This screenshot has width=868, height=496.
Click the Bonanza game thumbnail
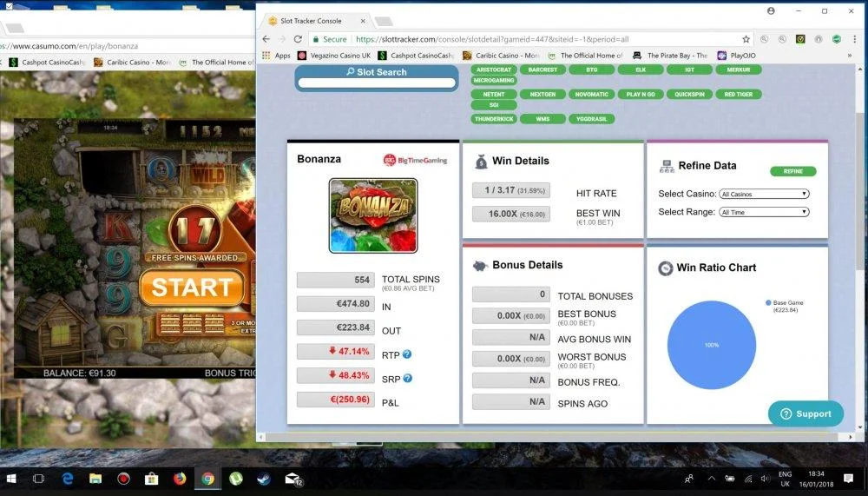[373, 215]
